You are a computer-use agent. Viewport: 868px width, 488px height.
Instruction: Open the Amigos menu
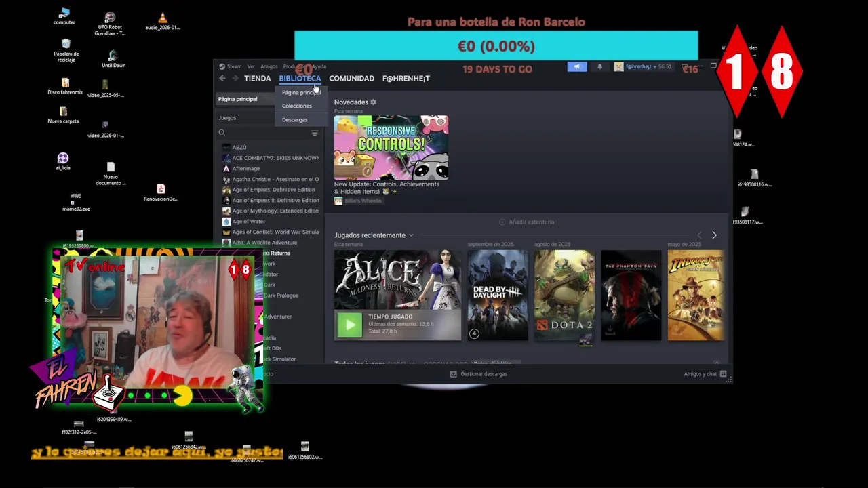(x=269, y=66)
